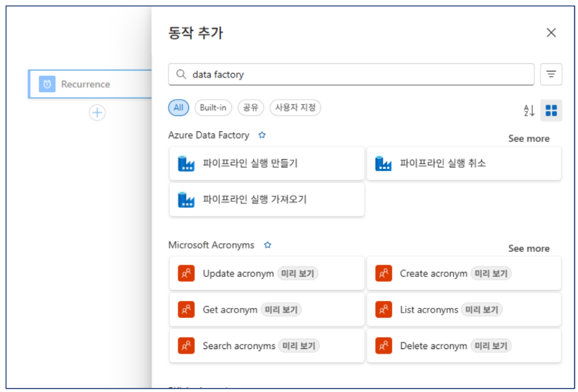Click 미리 보기 badge on Create acronym
The width and height of the screenshot is (578, 392).
tap(491, 274)
